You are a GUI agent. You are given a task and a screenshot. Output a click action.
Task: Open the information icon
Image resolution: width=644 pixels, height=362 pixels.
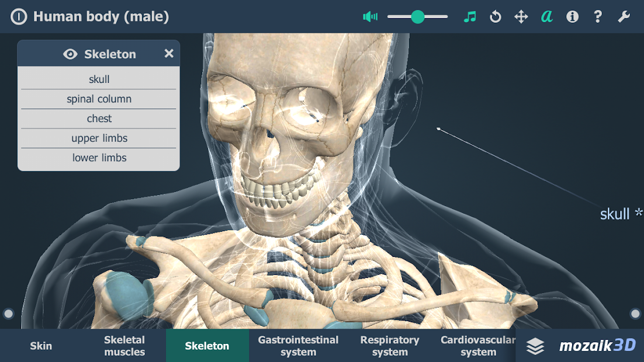572,16
